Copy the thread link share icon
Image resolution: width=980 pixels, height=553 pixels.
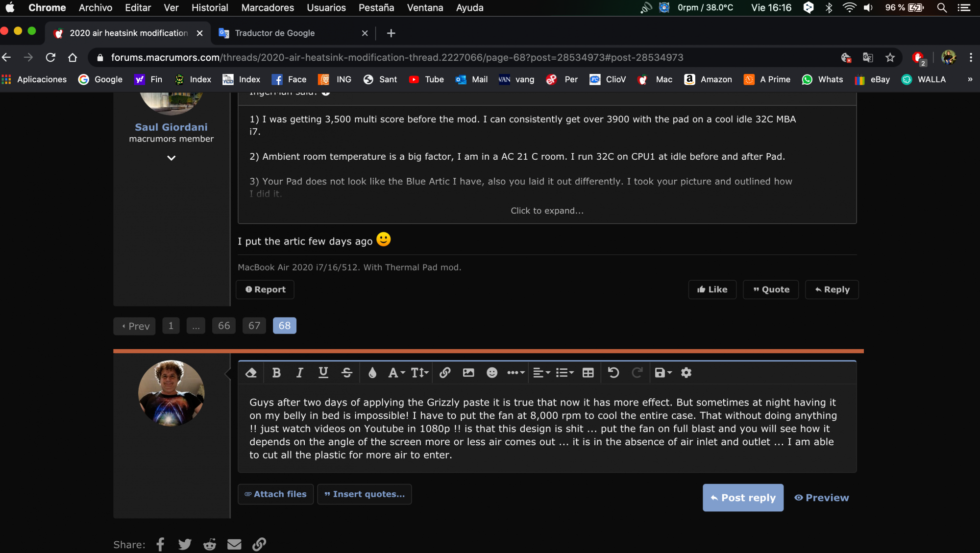point(259,544)
